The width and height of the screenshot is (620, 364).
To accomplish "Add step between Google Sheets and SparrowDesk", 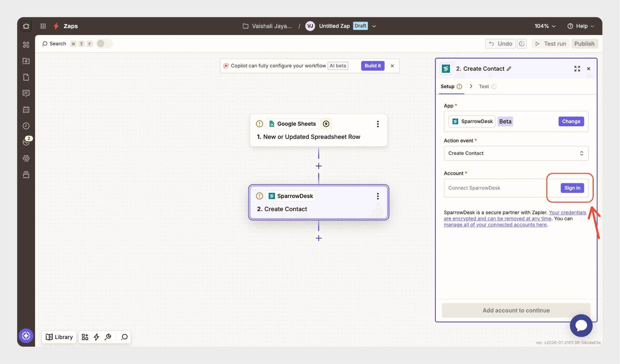I will click(318, 166).
